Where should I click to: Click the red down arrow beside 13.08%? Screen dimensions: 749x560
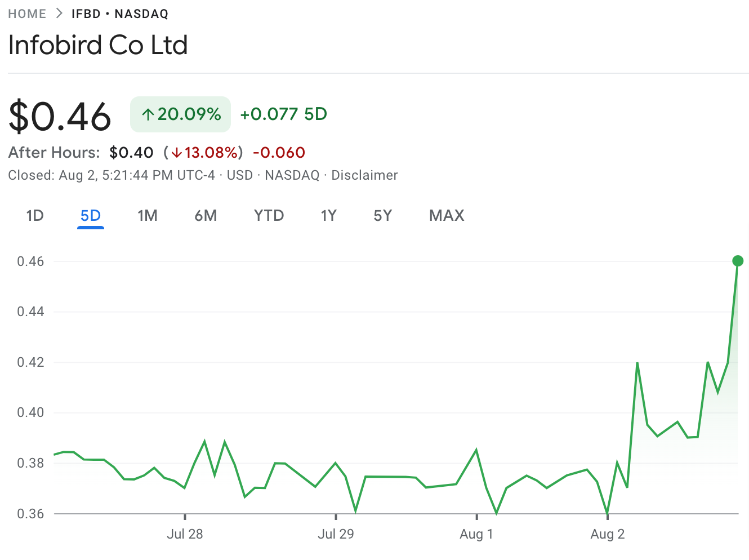pyautogui.click(x=178, y=152)
